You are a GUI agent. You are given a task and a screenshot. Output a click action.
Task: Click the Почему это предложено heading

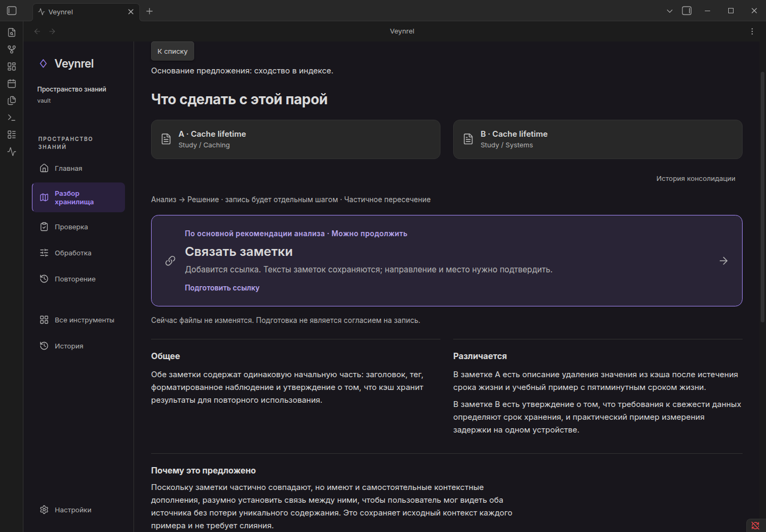[x=203, y=470]
